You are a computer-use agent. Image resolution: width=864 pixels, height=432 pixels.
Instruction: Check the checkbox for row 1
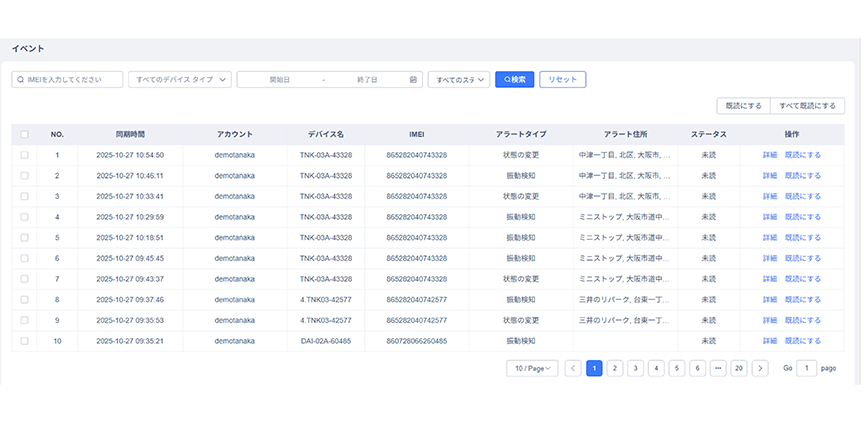coord(24,155)
